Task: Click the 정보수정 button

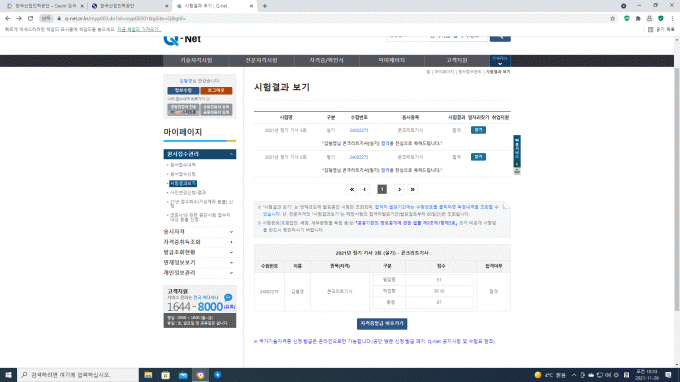Action: (x=183, y=91)
